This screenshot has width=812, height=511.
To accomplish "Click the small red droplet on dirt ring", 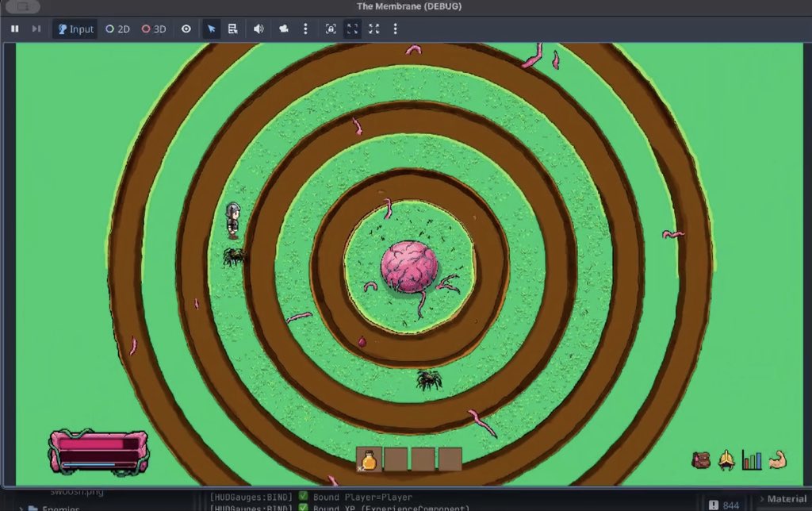I will [362, 341].
